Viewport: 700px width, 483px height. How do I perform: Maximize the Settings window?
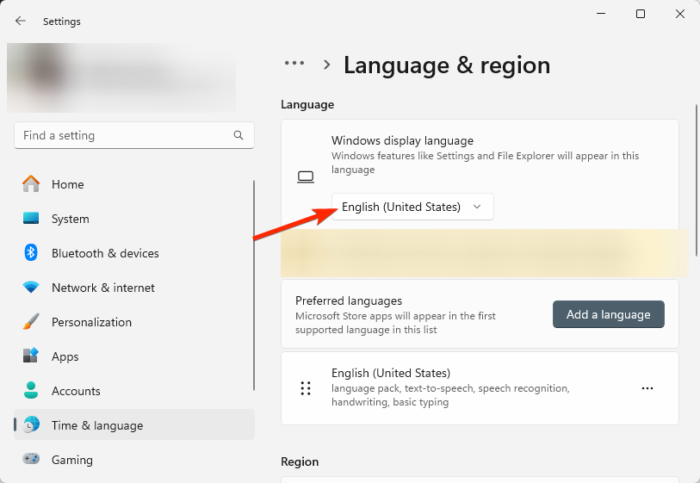[x=640, y=14]
